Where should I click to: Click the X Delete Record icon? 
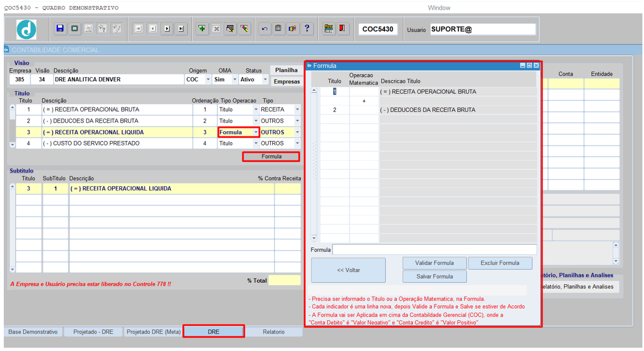click(216, 28)
